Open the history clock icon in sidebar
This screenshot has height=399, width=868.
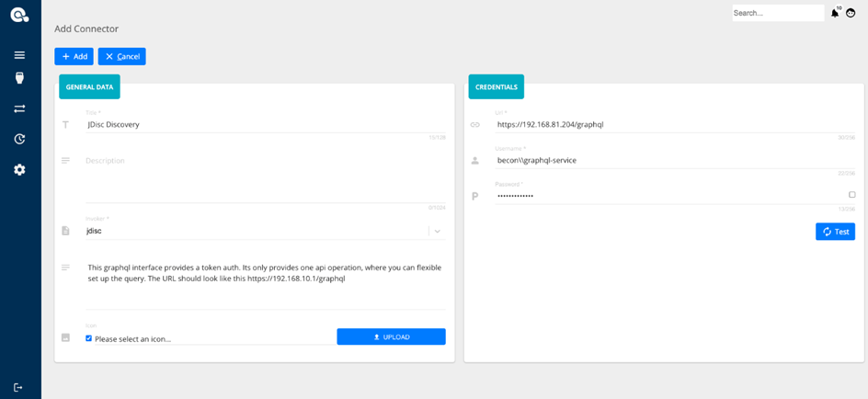tap(19, 139)
